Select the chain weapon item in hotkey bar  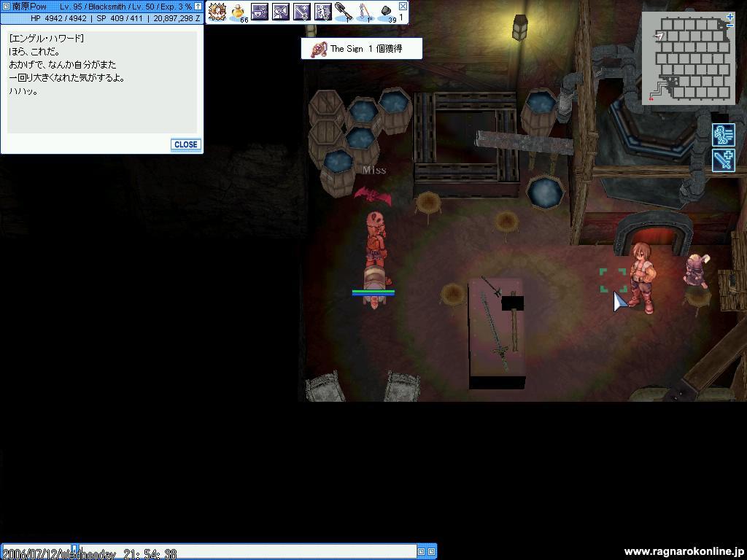pyautogui.click(x=365, y=12)
